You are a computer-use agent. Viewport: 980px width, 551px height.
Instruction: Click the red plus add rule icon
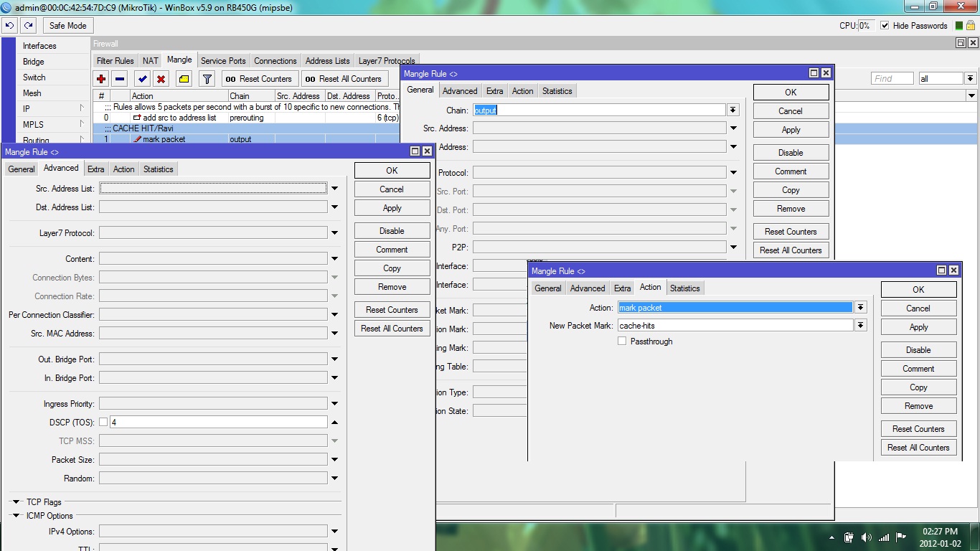coord(101,79)
